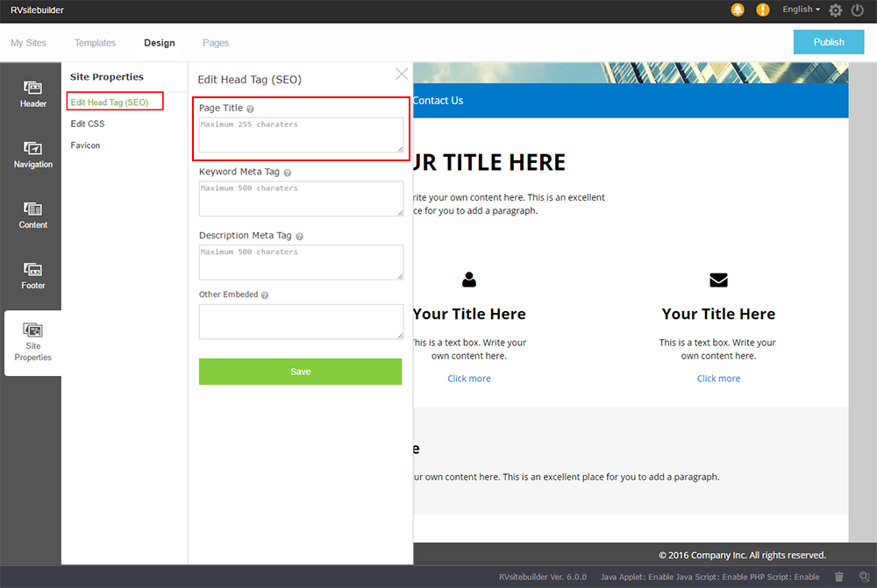Close the Edit Head Tag panel
Image resolution: width=877 pixels, height=588 pixels.
tap(402, 74)
